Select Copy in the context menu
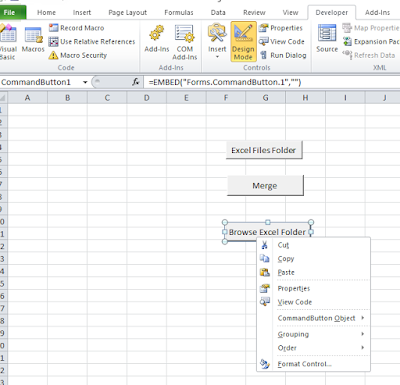Viewport: 400px width, 385px height. (x=286, y=259)
